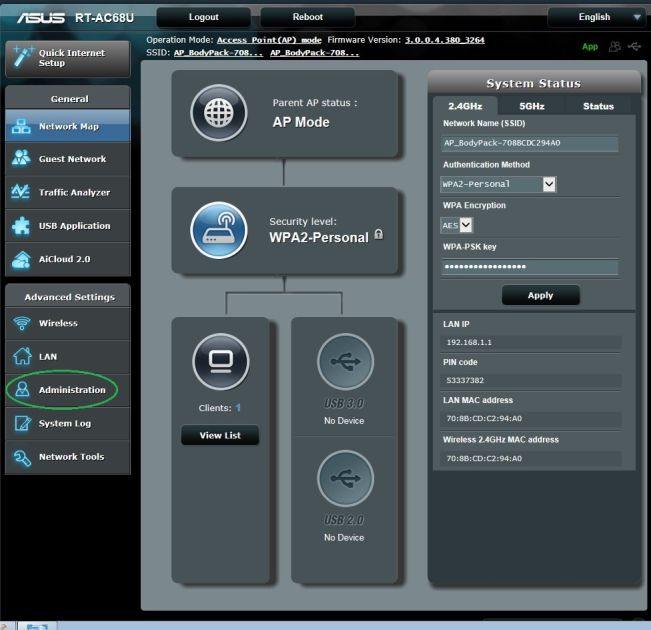Click the router icon beside Security level

[218, 230]
